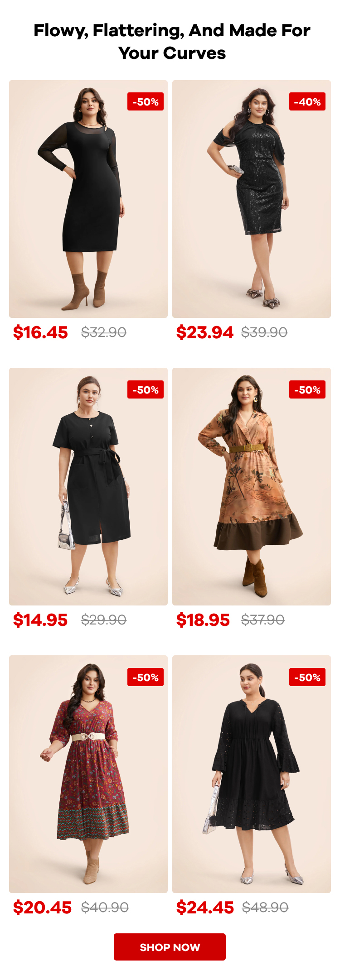Open the red floral belted dress photo
Viewport: 340px width, 980px height.
(x=88, y=774)
